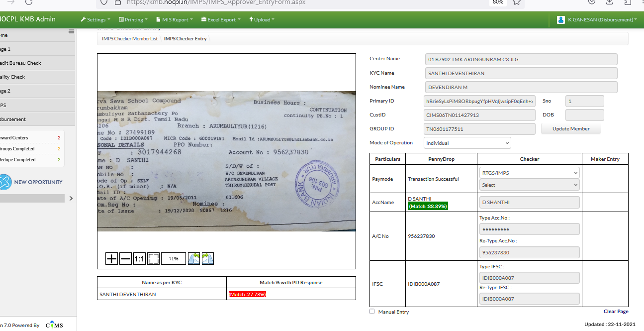The width and height of the screenshot is (644, 331).
Task: Click the scanned passbook image
Action: click(x=226, y=161)
